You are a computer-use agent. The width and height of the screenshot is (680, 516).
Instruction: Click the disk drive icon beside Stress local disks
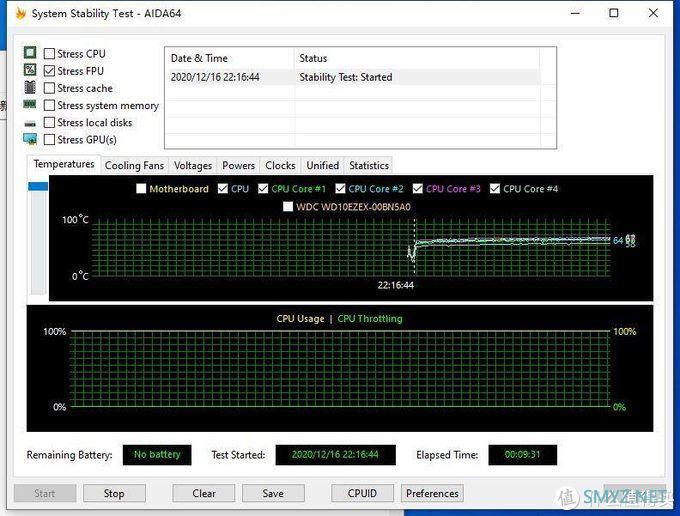tap(30, 124)
